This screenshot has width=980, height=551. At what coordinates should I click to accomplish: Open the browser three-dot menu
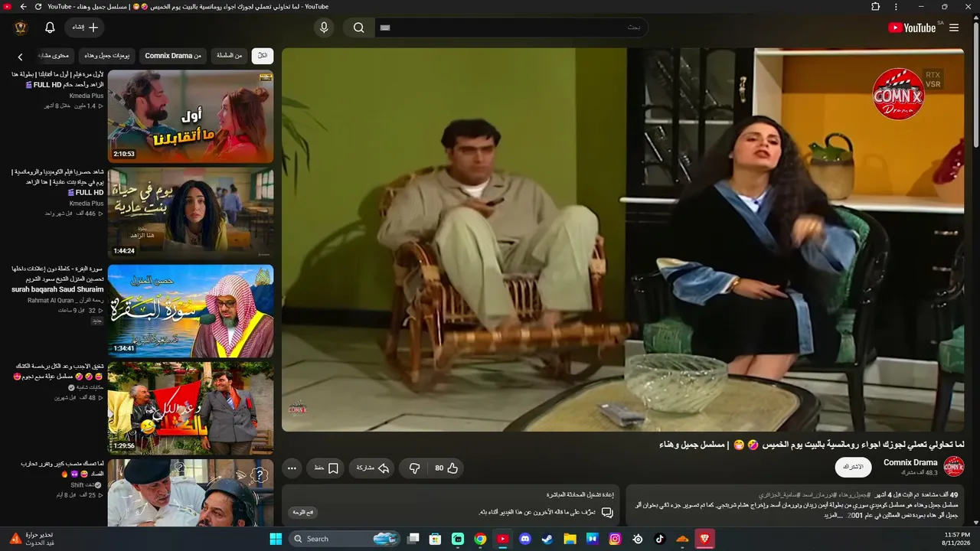coord(896,7)
